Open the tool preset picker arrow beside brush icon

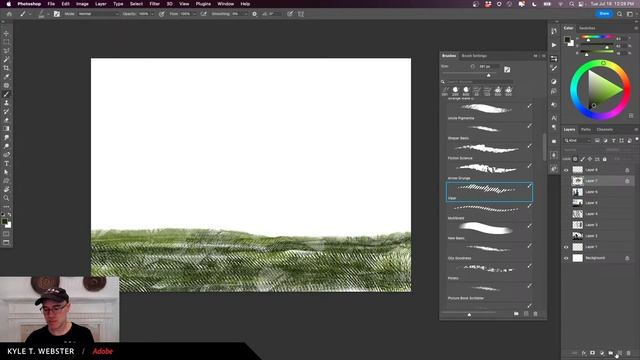coord(30,14)
